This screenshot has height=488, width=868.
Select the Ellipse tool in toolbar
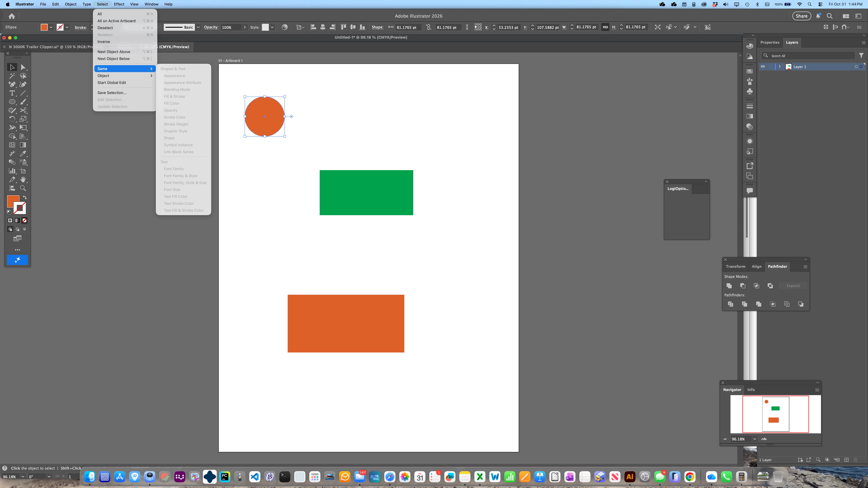(x=12, y=102)
